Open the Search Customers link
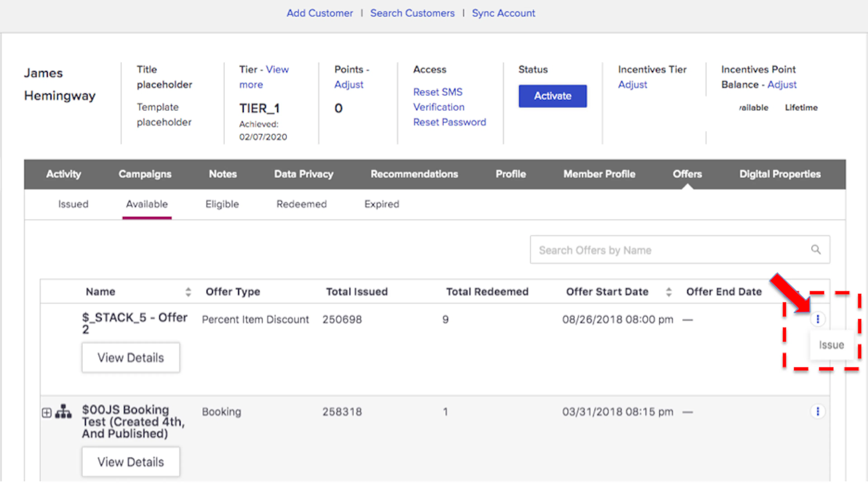This screenshot has width=868, height=485. [x=412, y=13]
